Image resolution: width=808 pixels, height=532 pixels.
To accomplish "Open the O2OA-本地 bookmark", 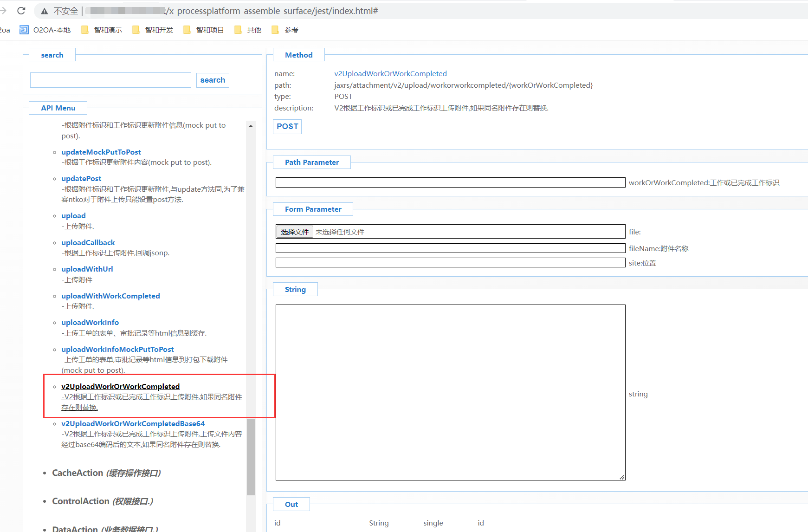I will (x=45, y=30).
